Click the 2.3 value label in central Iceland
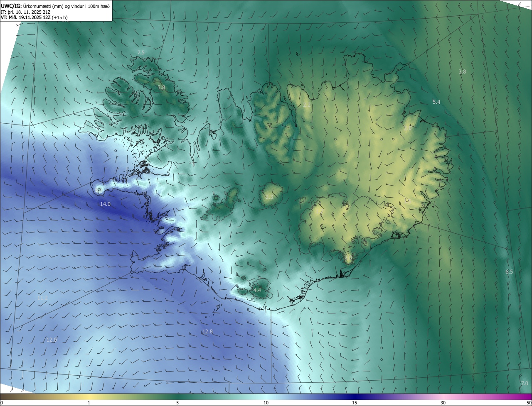 [x=269, y=197]
